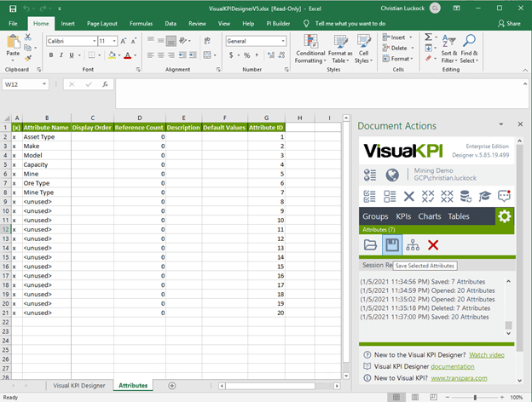The width and height of the screenshot is (532, 402).
Task: Click the single X clear icon
Action: click(x=409, y=196)
